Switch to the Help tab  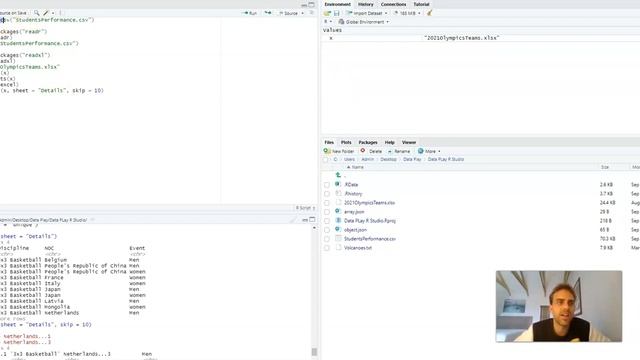pos(389,142)
